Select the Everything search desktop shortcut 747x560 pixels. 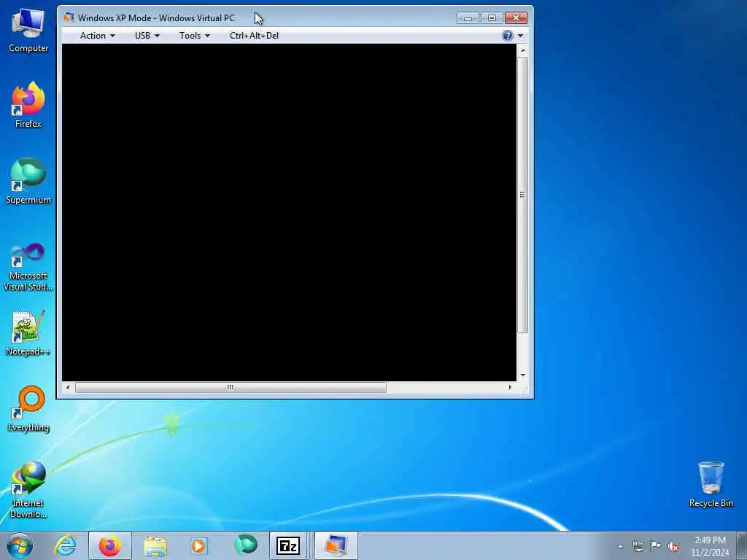pyautogui.click(x=28, y=408)
